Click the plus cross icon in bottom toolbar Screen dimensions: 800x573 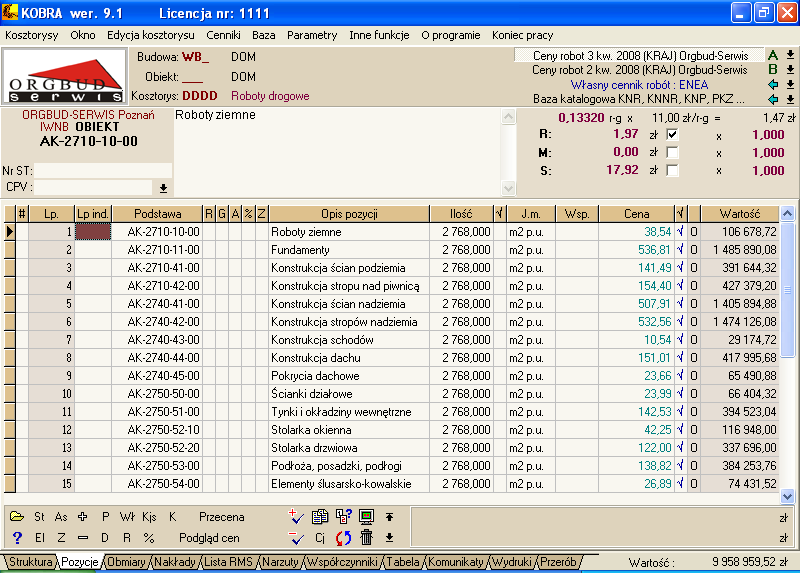83,517
